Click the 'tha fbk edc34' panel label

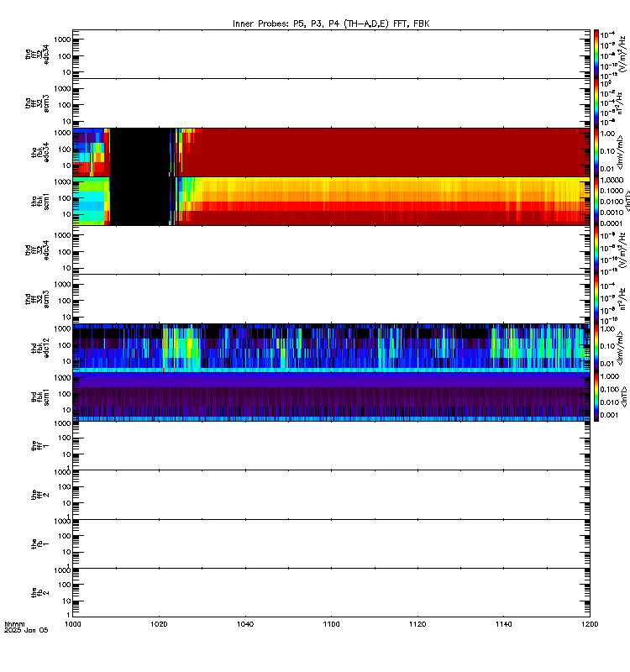click(x=40, y=152)
